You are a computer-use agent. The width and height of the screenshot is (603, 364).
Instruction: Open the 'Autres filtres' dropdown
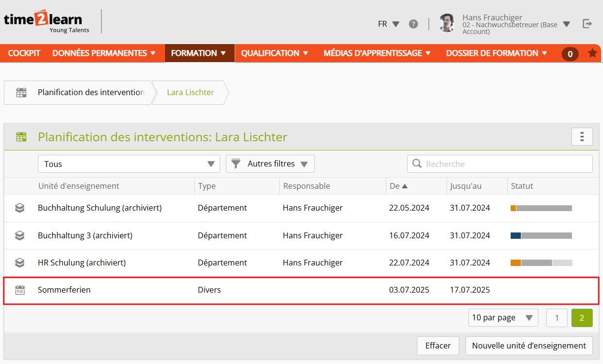point(270,164)
